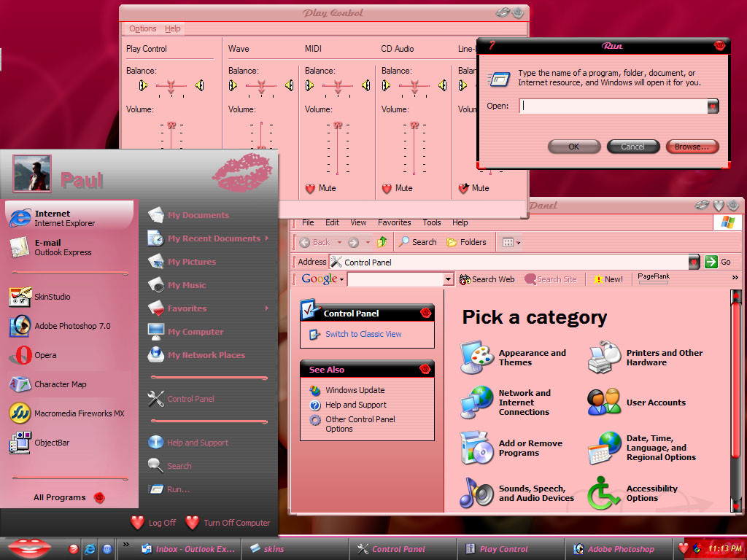Toggle Mute for Line-In channel

463,189
